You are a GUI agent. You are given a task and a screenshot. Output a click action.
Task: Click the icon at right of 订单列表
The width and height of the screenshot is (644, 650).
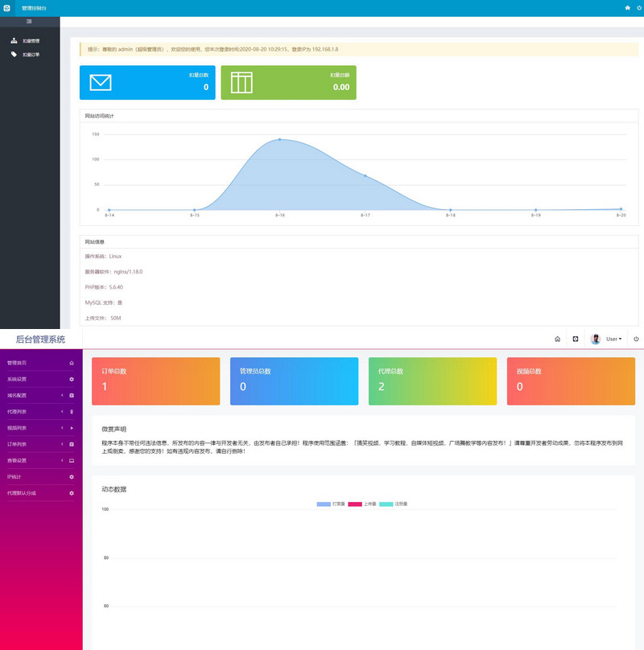(72, 444)
